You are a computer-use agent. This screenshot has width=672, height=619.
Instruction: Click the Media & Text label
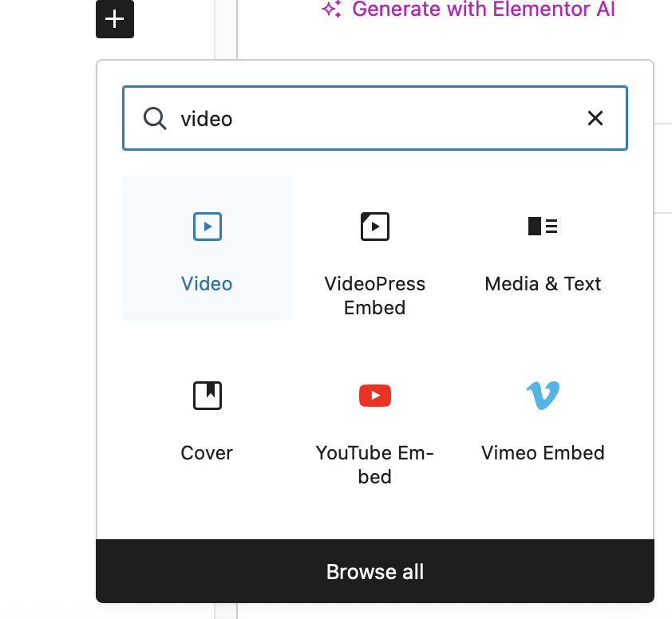[x=543, y=284]
